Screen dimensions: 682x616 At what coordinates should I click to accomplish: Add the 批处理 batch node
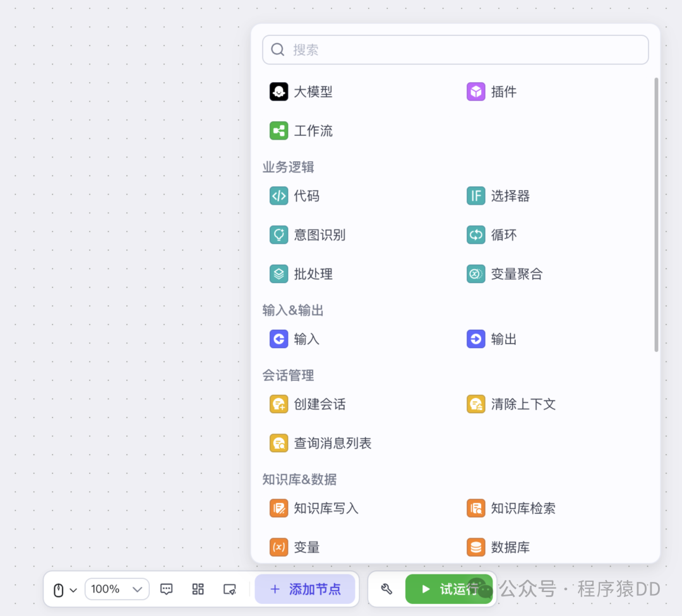(301, 274)
